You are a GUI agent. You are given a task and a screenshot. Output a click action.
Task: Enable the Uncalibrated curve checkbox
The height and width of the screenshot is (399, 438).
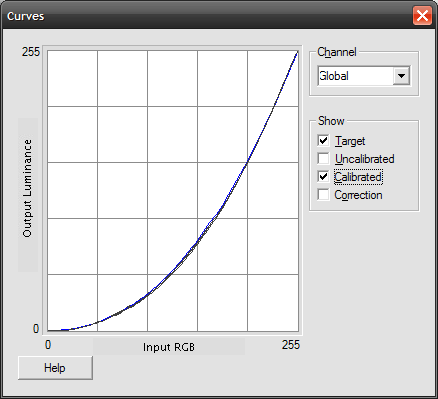[x=323, y=159]
